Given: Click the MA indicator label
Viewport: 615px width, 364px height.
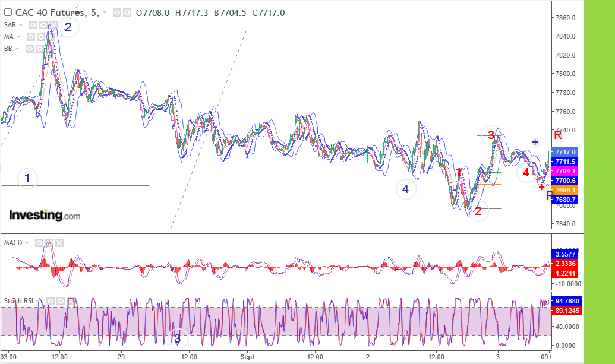Looking at the screenshot, I should 9,37.
